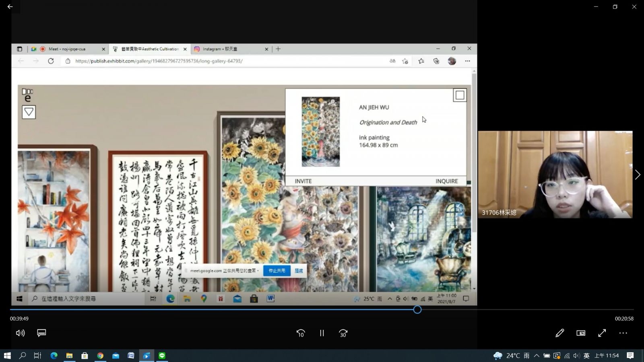Open the Edge settings and more menu

tap(467, 61)
